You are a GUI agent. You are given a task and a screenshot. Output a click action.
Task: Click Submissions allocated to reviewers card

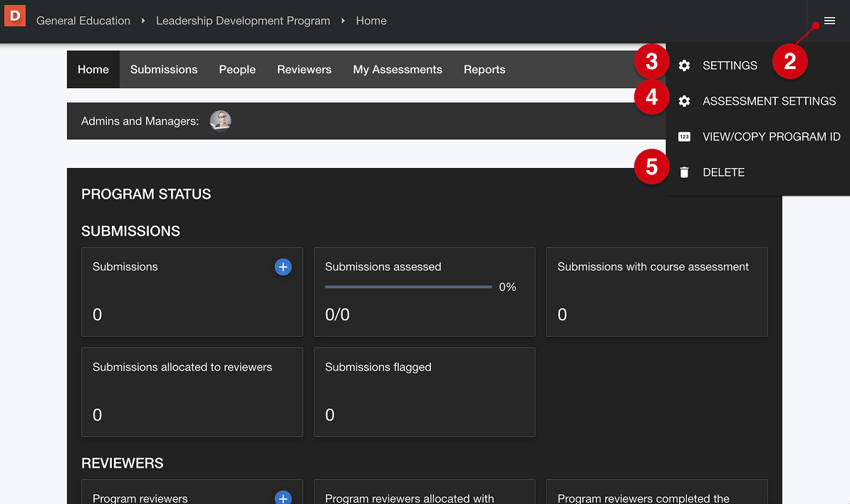point(192,392)
